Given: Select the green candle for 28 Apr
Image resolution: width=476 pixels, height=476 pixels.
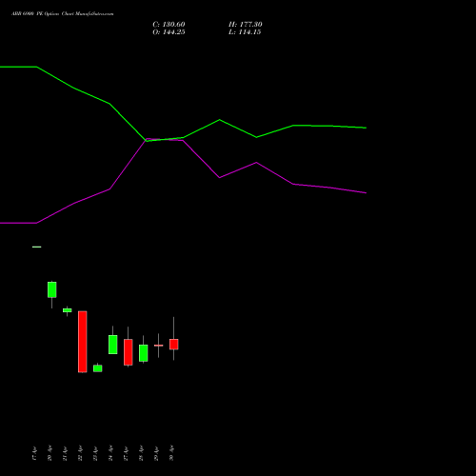Looking at the screenshot, I should 144,353.
